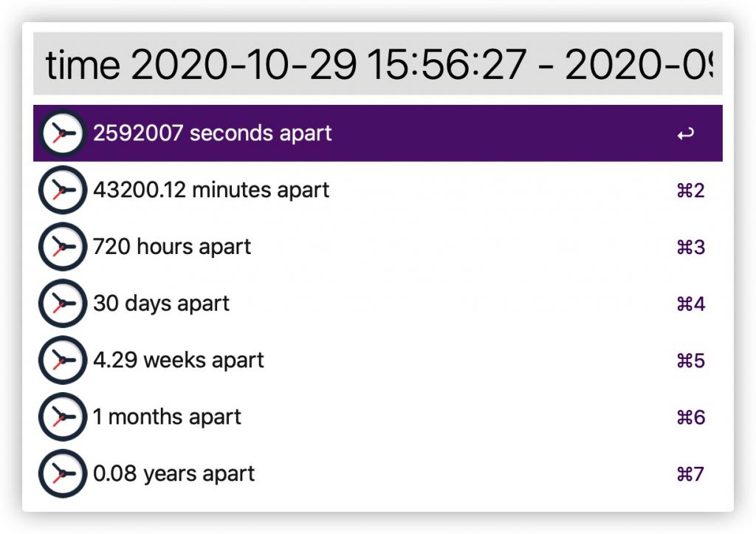The width and height of the screenshot is (756, 534).
Task: Select the "30 days apart" result
Action: (x=161, y=304)
